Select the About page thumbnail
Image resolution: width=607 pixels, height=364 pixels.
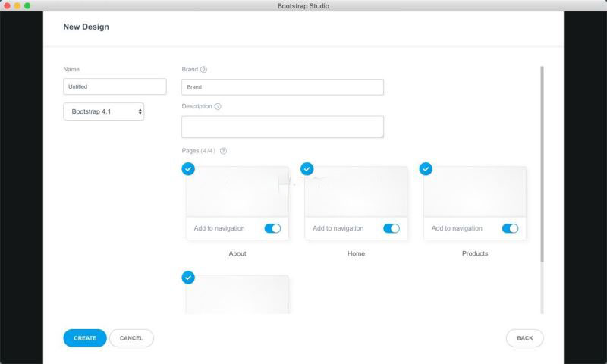237,192
